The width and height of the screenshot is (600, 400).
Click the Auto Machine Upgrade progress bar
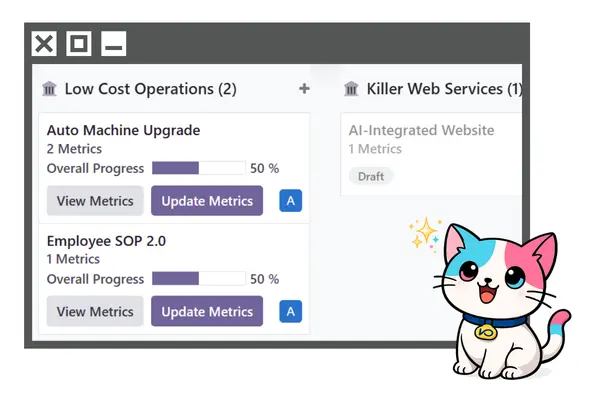(198, 168)
